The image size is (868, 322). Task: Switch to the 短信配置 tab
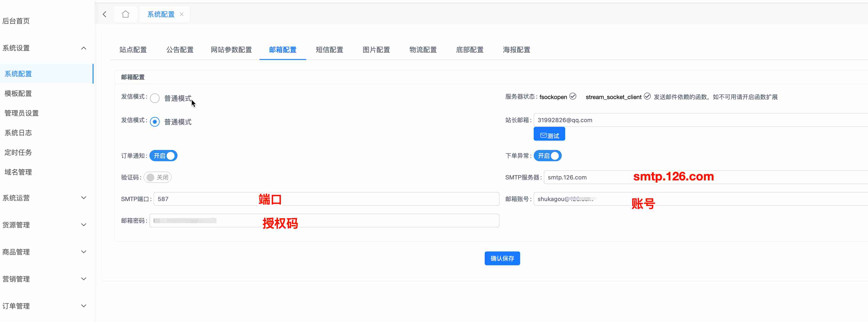329,50
